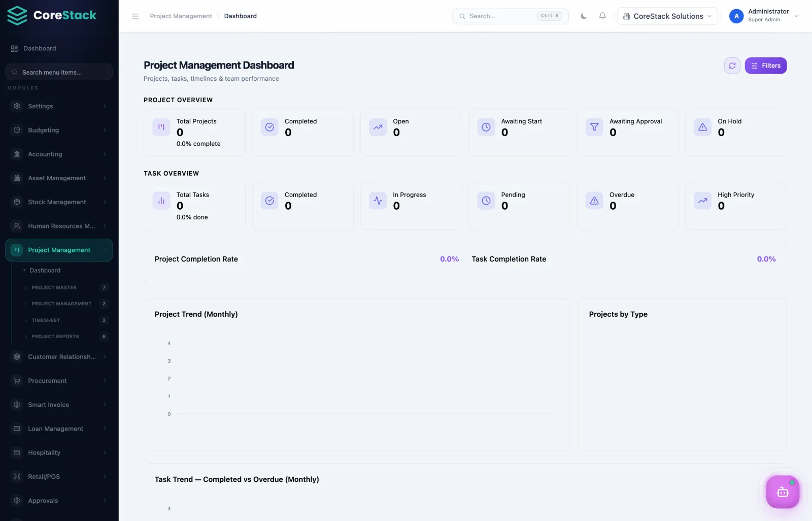Click the Ctrl K shortcut badge

pyautogui.click(x=550, y=16)
